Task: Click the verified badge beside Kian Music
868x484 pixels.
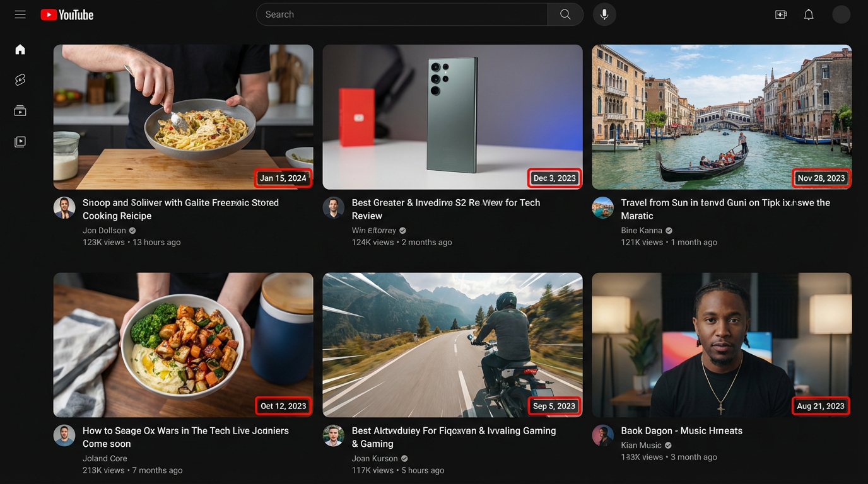Action: 669,445
